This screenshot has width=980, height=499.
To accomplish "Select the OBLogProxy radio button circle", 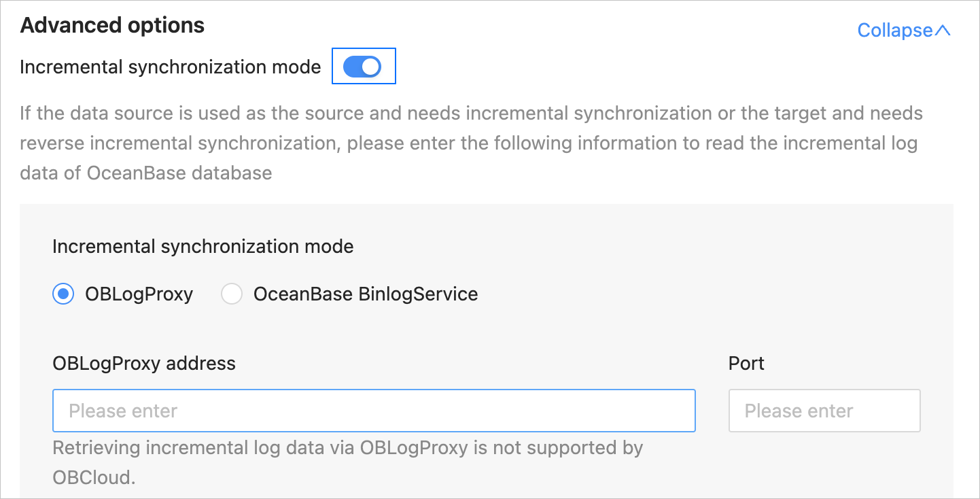I will [63, 294].
